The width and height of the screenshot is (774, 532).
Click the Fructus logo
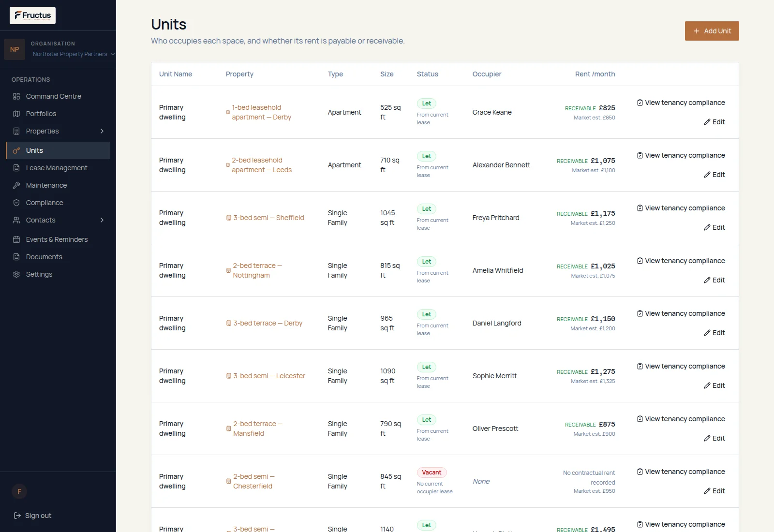click(32, 15)
